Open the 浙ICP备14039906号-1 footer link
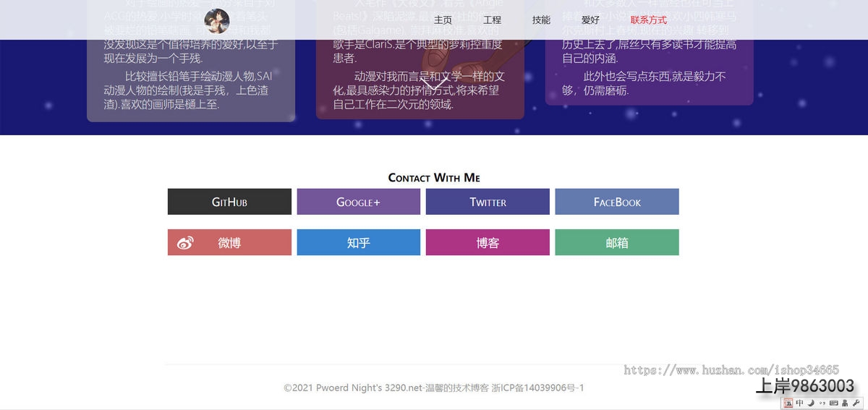This screenshot has height=410, width=868. (x=537, y=388)
